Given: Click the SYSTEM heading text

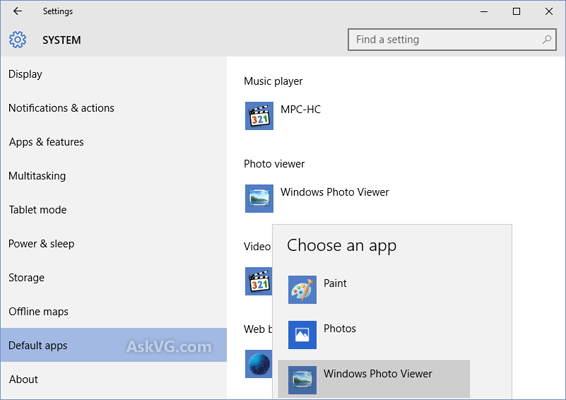Looking at the screenshot, I should 62,40.
